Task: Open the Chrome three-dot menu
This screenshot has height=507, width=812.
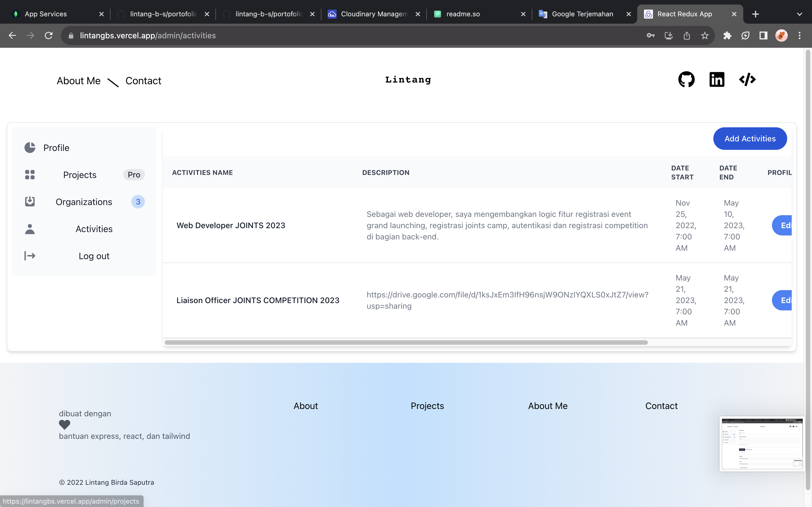Action: tap(800, 35)
